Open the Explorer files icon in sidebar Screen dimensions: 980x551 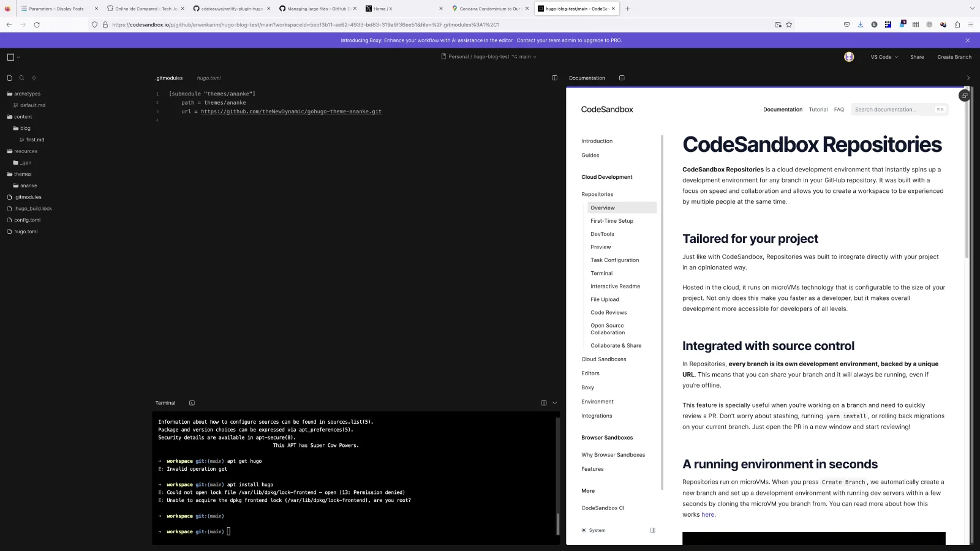tap(10, 78)
